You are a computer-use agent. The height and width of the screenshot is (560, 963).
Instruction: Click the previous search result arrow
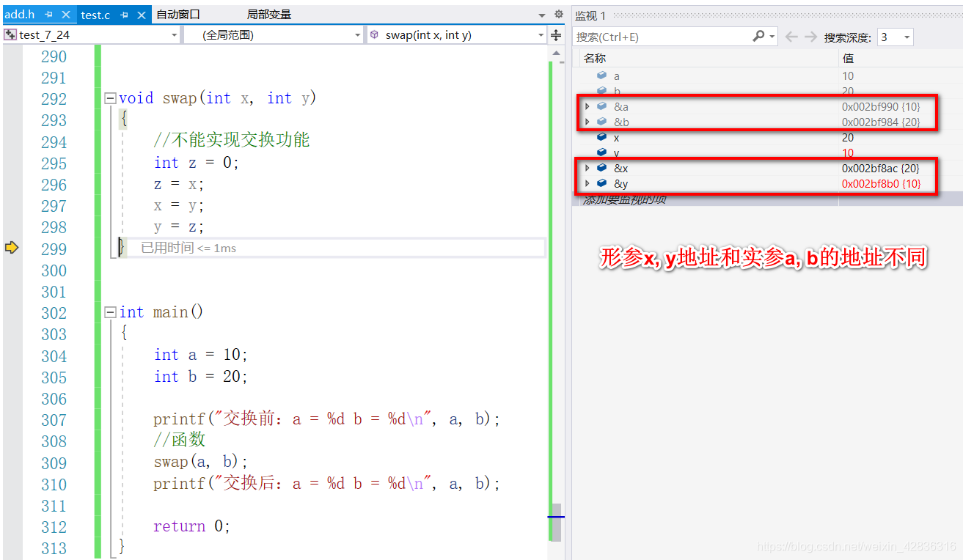tap(791, 37)
